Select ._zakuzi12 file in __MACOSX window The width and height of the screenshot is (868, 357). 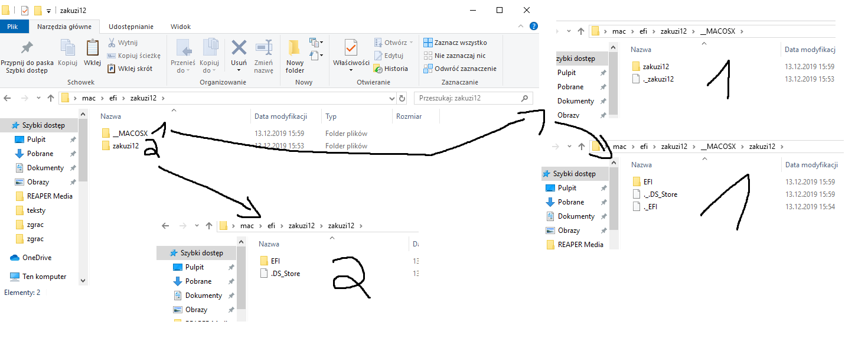tap(653, 79)
